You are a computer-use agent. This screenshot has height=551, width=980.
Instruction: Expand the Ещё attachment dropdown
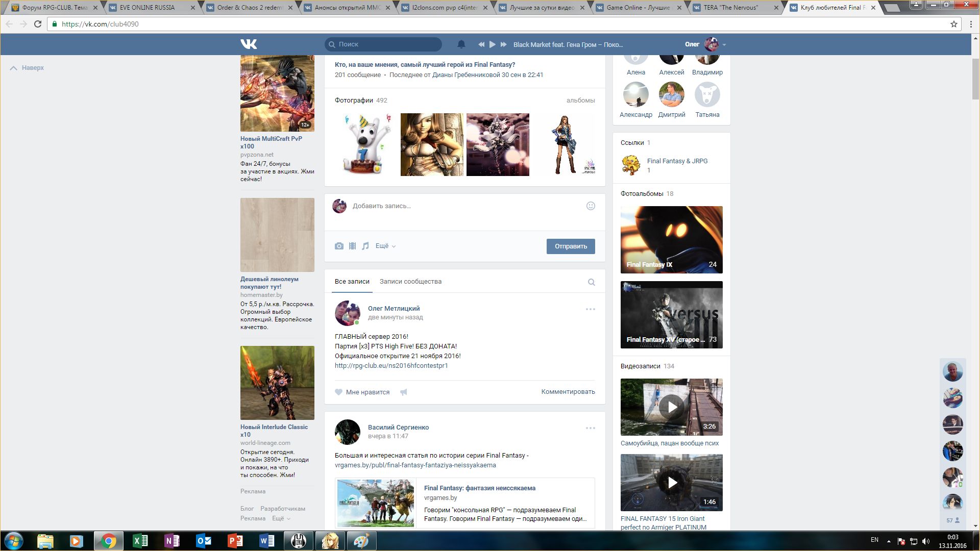(x=385, y=246)
